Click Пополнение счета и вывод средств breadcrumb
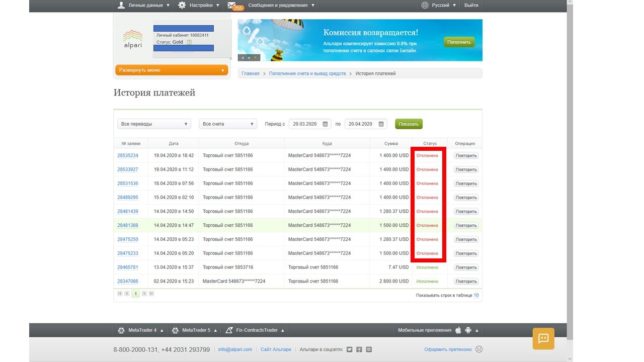Image resolution: width=644 pixels, height=362 pixels. click(x=307, y=73)
